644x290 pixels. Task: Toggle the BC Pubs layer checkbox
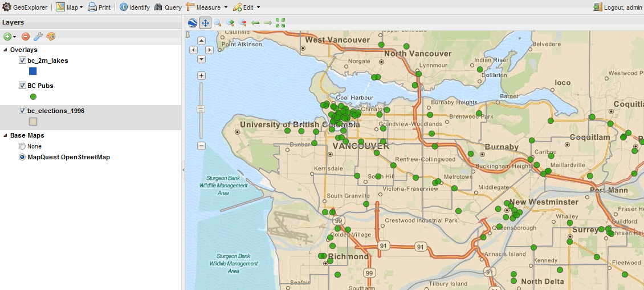(22, 86)
